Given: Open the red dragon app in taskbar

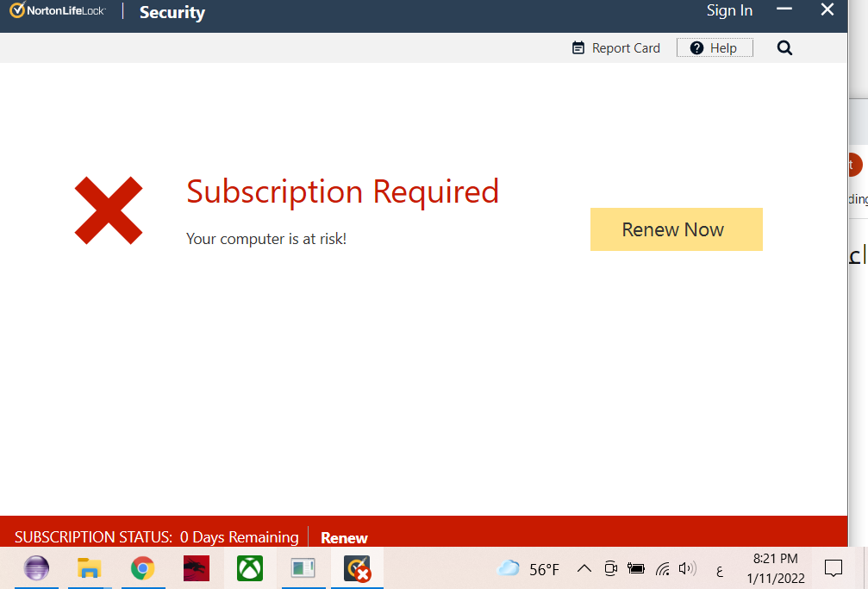Looking at the screenshot, I should click(196, 568).
